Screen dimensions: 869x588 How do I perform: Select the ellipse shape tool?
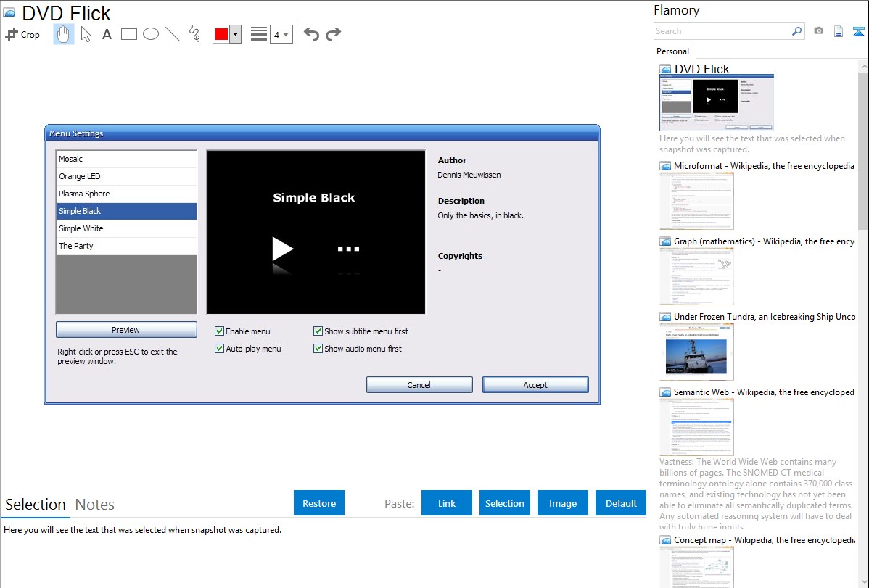pyautogui.click(x=151, y=34)
